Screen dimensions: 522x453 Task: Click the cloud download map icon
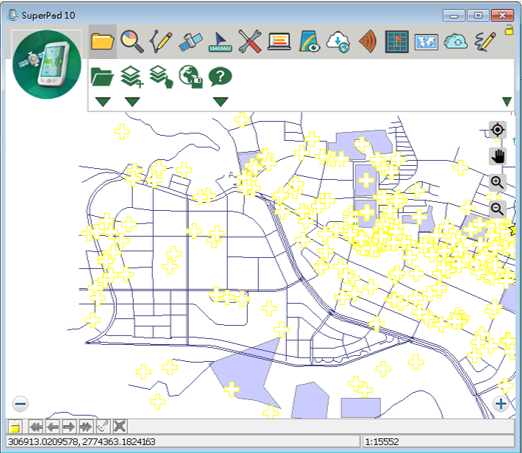pos(338,42)
